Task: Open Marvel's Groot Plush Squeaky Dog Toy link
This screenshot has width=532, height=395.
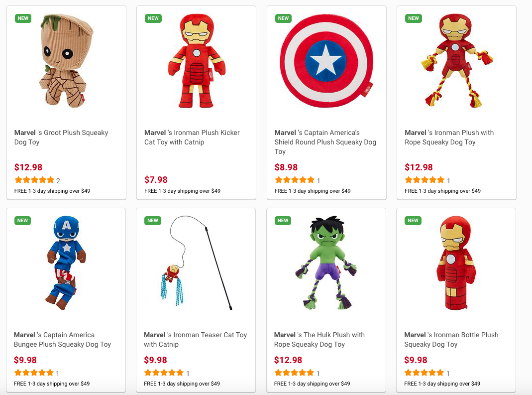Action: click(61, 137)
